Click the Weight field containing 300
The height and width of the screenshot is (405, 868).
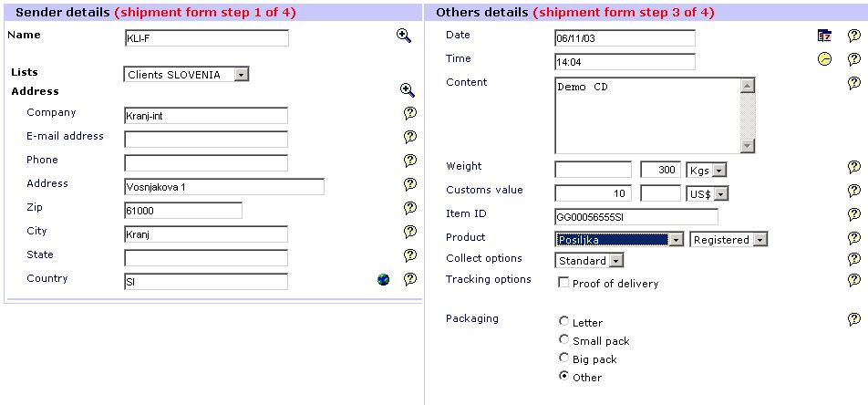pyautogui.click(x=660, y=170)
